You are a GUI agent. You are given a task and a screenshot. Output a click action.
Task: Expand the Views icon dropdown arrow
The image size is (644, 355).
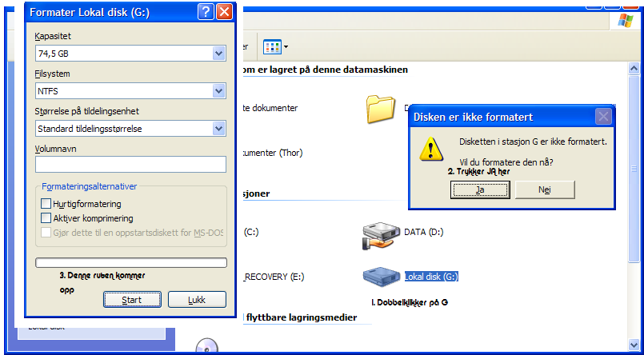[x=286, y=47]
